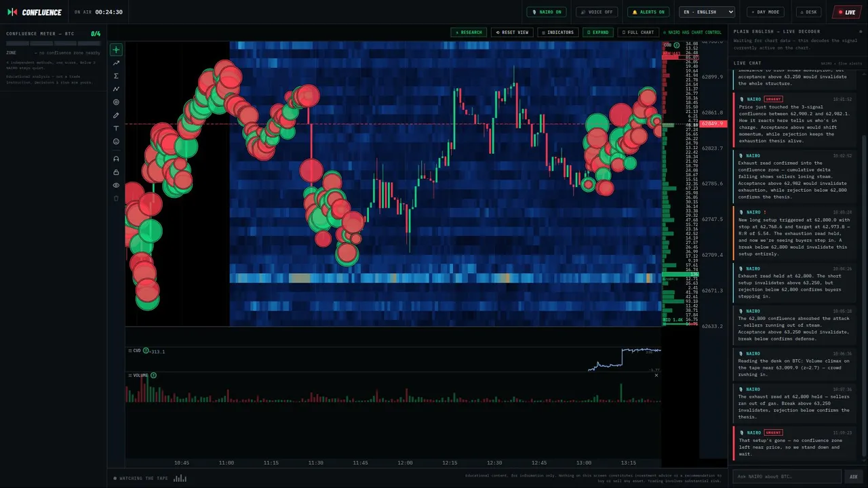
Task: Click the Confluence logo
Action: tap(34, 12)
